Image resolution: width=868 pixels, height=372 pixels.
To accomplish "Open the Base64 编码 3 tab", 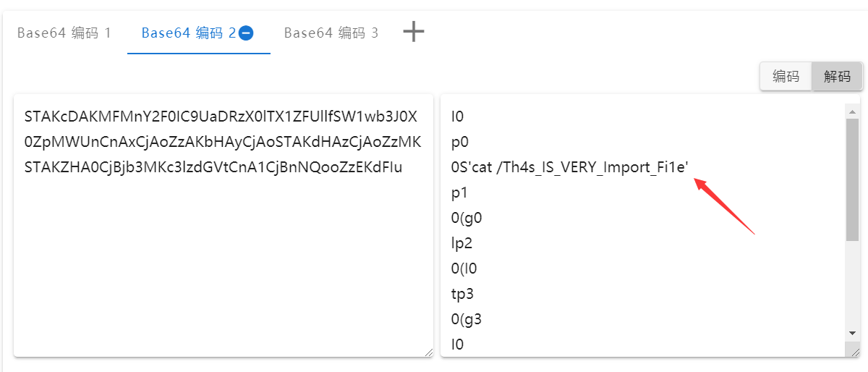I will click(x=331, y=33).
